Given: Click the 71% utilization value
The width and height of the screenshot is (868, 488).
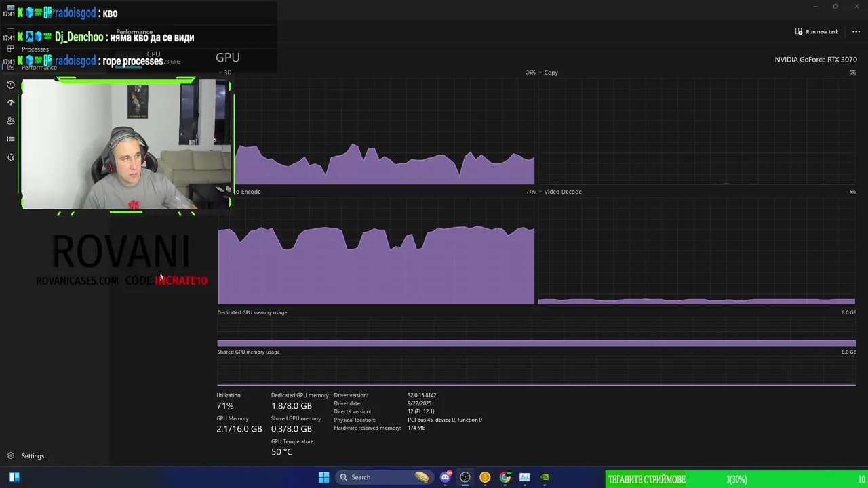Looking at the screenshot, I should (225, 406).
